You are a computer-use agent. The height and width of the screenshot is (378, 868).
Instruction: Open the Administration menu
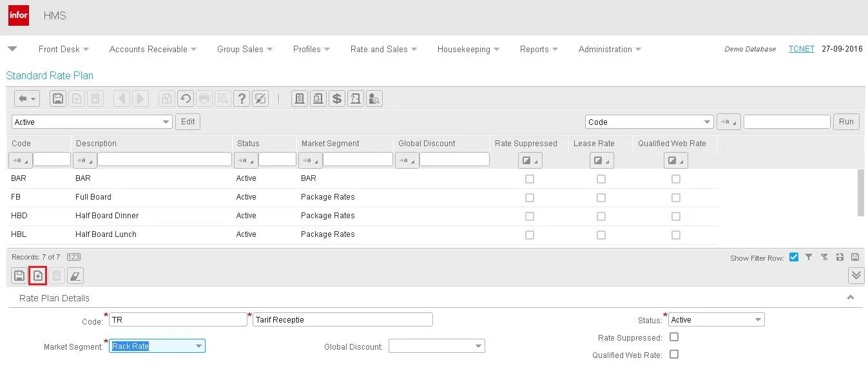610,49
